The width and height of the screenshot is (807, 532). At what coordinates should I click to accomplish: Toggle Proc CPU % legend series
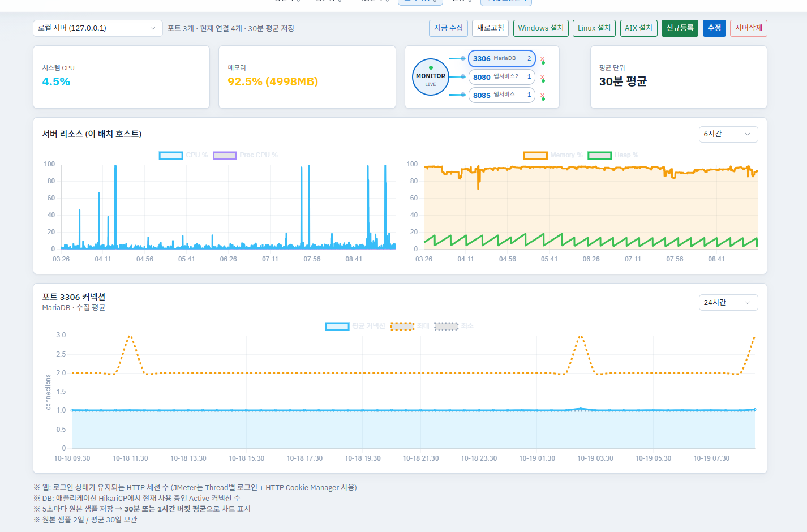click(x=245, y=155)
